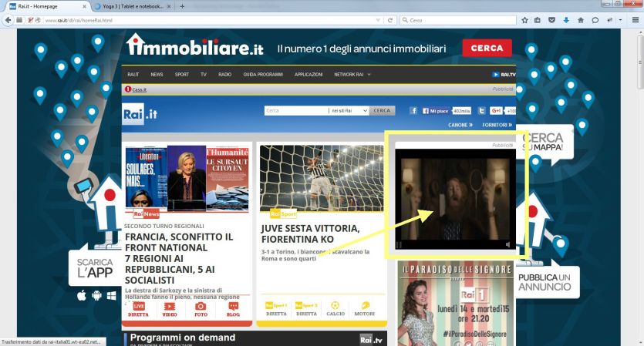644x346 pixels.
Task: Open the Firefox hamburger menu
Action: (x=636, y=20)
